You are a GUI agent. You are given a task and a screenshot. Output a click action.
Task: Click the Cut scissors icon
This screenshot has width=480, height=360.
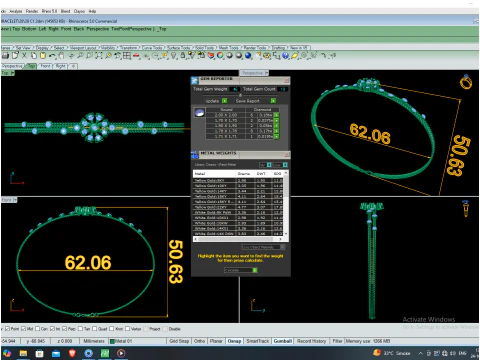point(24,56)
